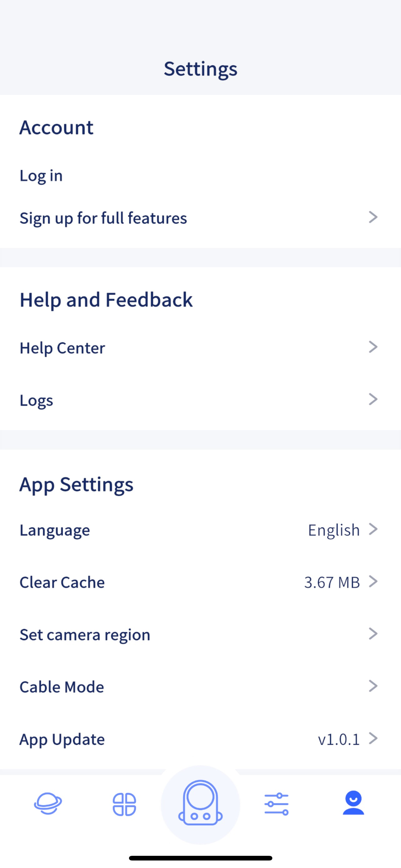
Task: Clear the 3.67 MB cache
Action: point(332,582)
